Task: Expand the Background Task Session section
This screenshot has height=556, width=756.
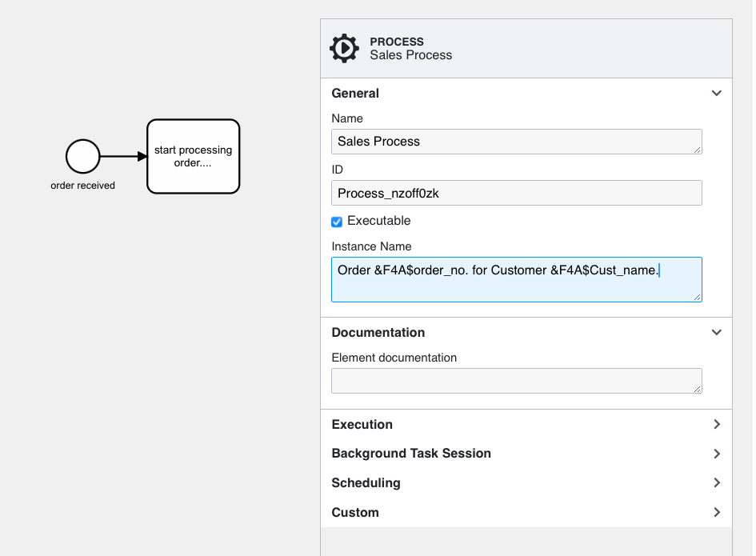Action: [x=526, y=454]
